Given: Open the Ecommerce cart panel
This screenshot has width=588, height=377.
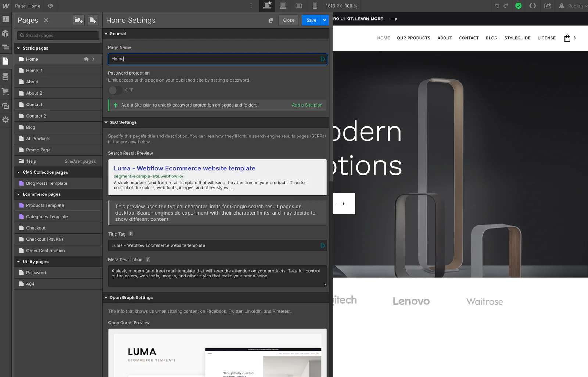Looking at the screenshot, I should tap(6, 91).
